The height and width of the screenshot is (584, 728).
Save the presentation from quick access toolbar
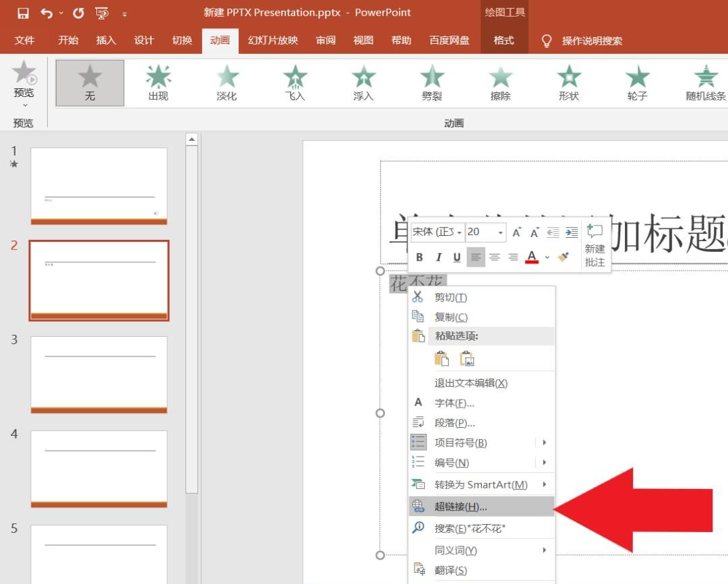23,13
